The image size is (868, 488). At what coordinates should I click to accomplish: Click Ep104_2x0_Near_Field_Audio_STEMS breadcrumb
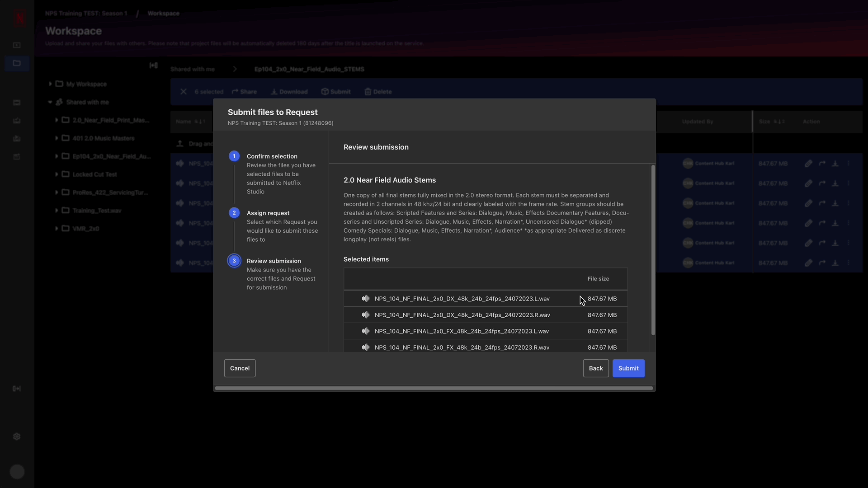[309, 69]
